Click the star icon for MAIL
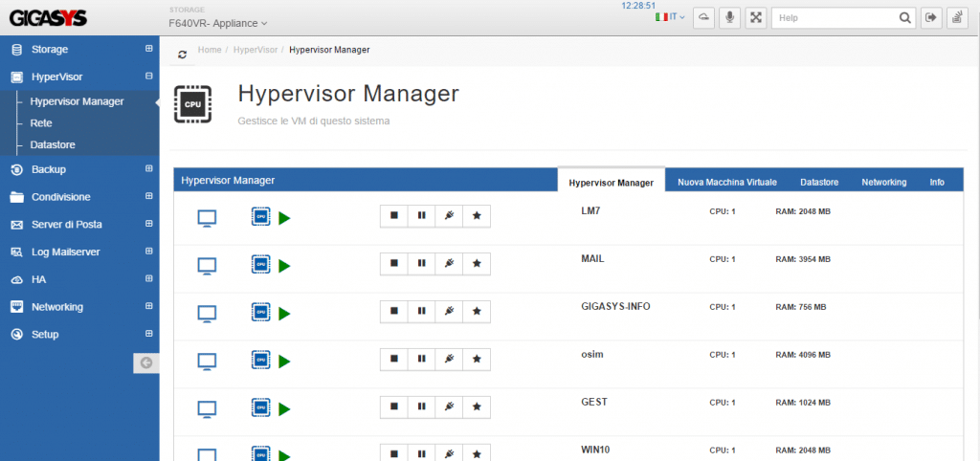Viewport: 980px width, 461px height. coord(477,264)
